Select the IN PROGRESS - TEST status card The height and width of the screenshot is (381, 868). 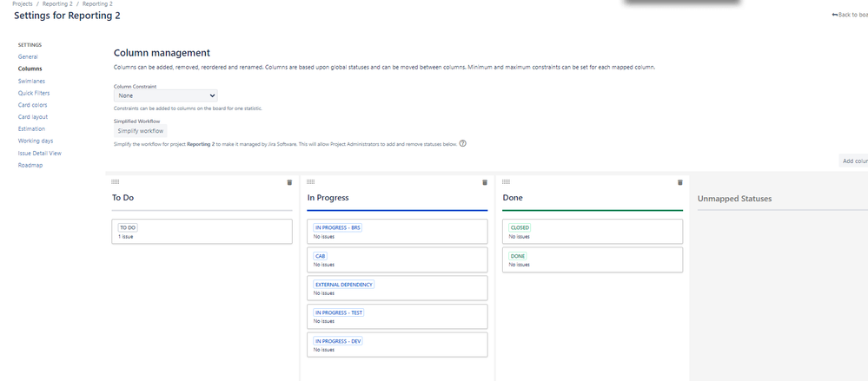pos(397,316)
